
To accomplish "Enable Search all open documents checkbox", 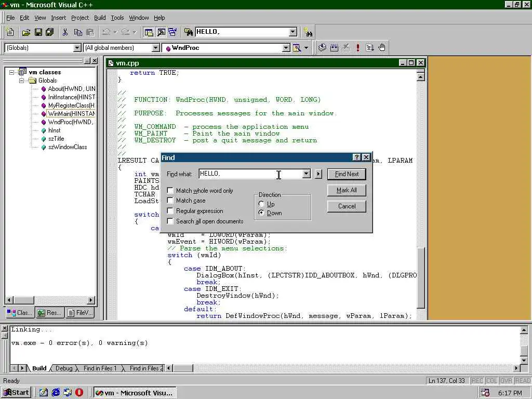I will 170,221.
